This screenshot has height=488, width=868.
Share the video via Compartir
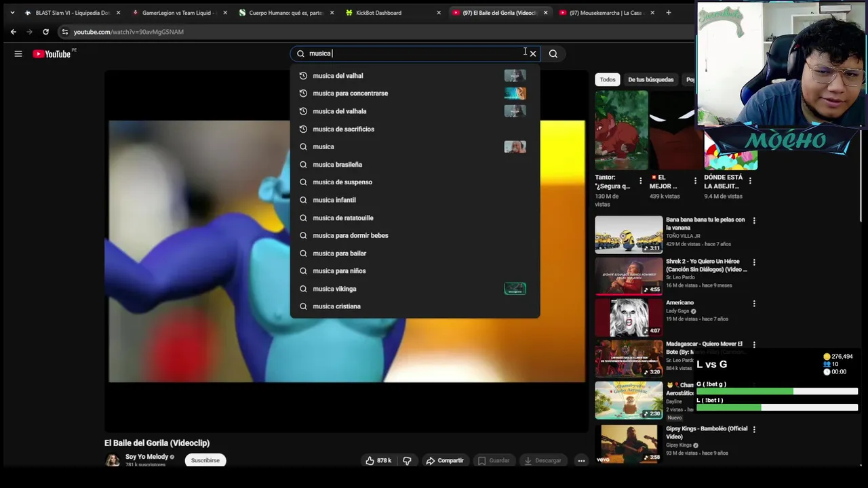[x=445, y=460]
